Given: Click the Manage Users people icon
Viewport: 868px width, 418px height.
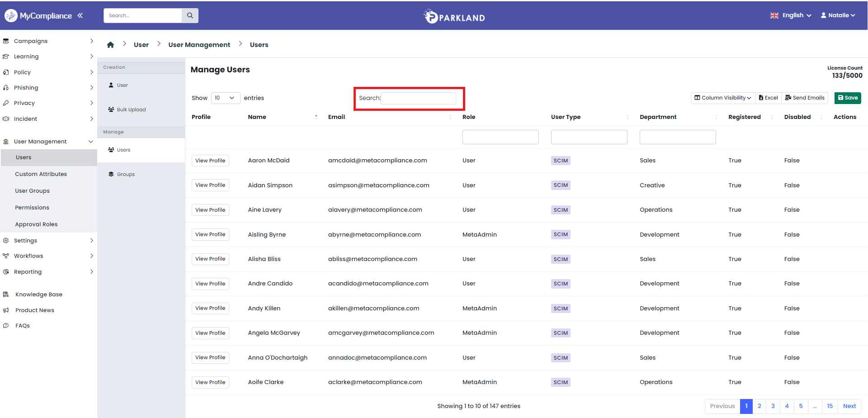Looking at the screenshot, I should point(111,150).
